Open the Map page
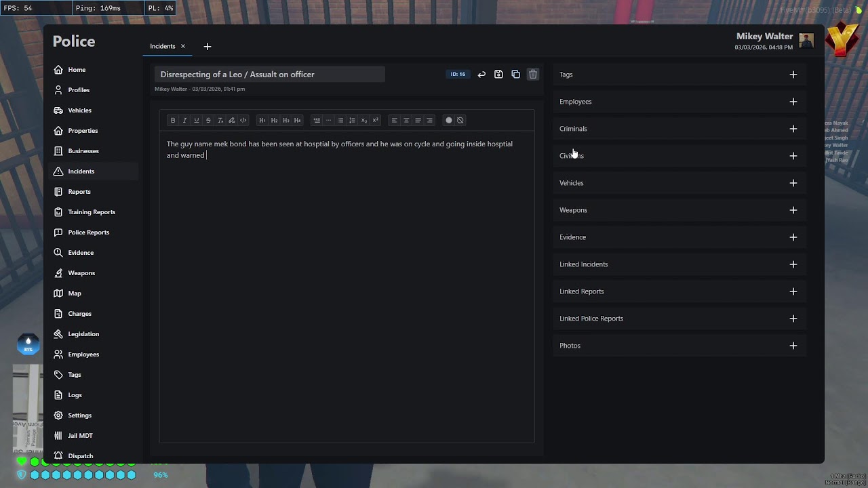868x488 pixels. pyautogui.click(x=94, y=293)
